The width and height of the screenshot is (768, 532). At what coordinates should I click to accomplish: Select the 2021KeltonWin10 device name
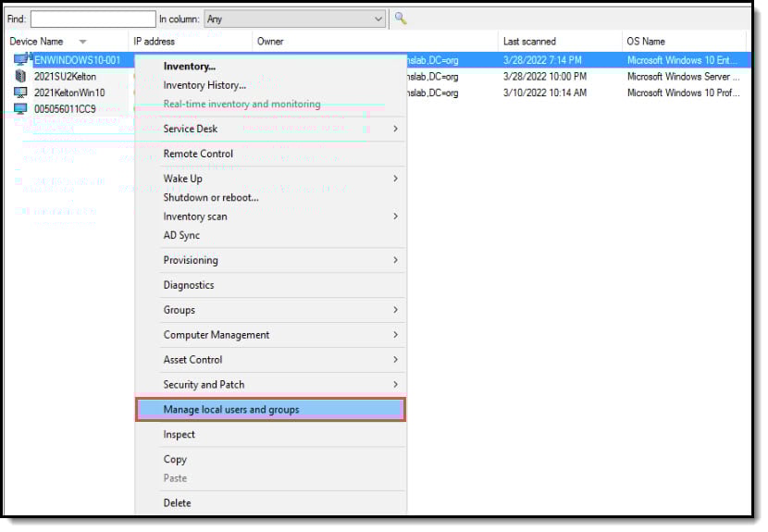tap(69, 93)
